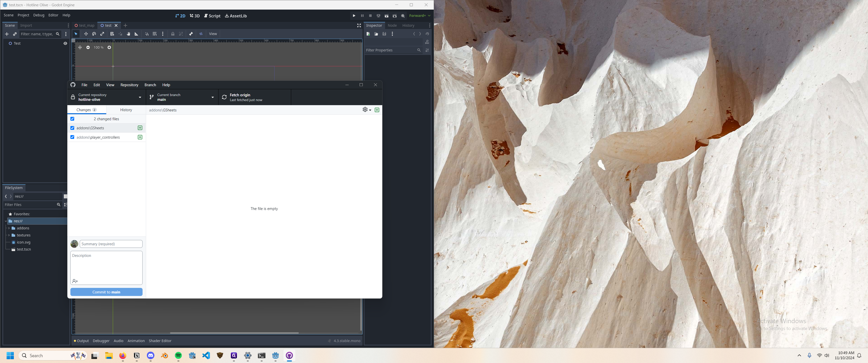Open the Current branch main dropdown
The height and width of the screenshot is (363, 868).
pyautogui.click(x=182, y=97)
